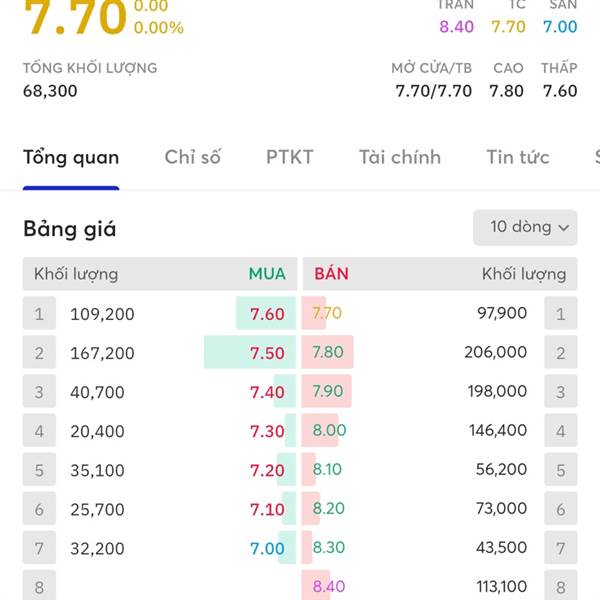
Task: Click the BÁN column header
Action: (x=331, y=274)
